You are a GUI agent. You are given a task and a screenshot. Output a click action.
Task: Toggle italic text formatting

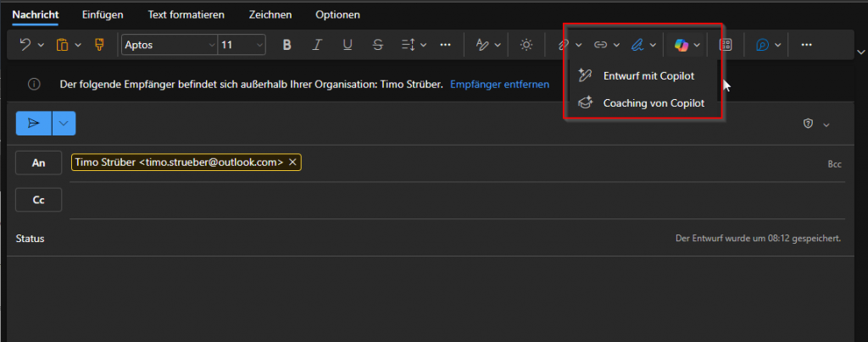[x=317, y=45]
